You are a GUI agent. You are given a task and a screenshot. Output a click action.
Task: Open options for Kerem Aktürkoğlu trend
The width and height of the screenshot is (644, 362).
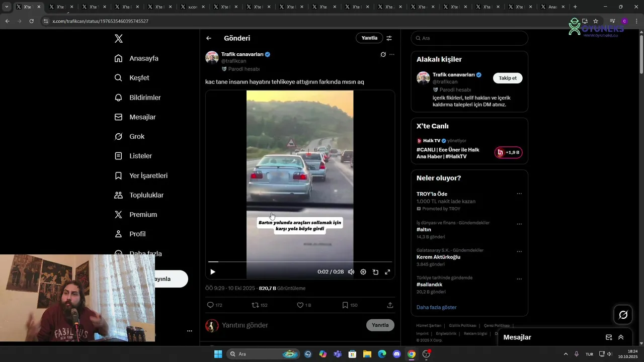tap(519, 251)
